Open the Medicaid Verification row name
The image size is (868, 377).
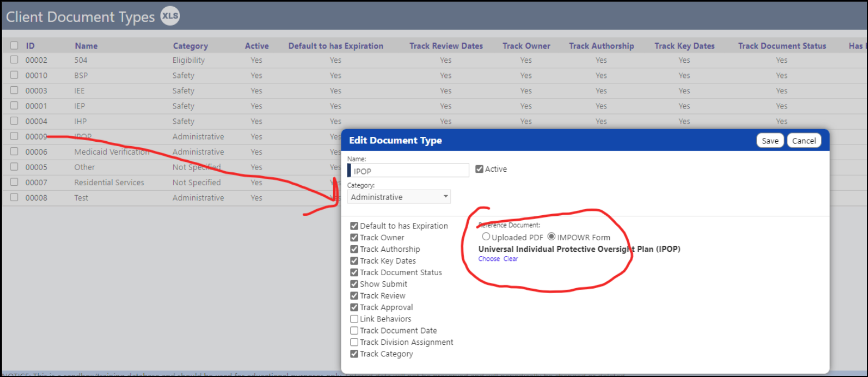pos(112,152)
